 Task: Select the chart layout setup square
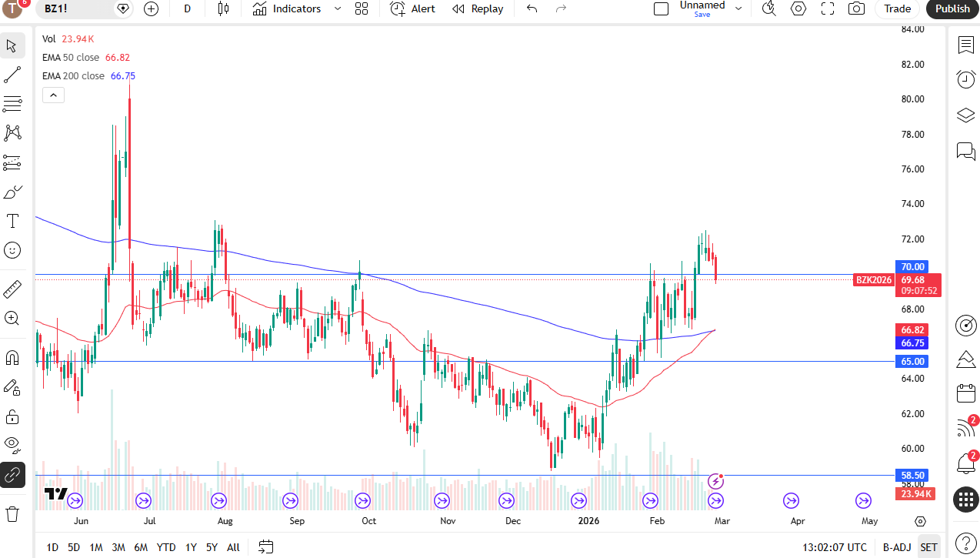(x=661, y=9)
